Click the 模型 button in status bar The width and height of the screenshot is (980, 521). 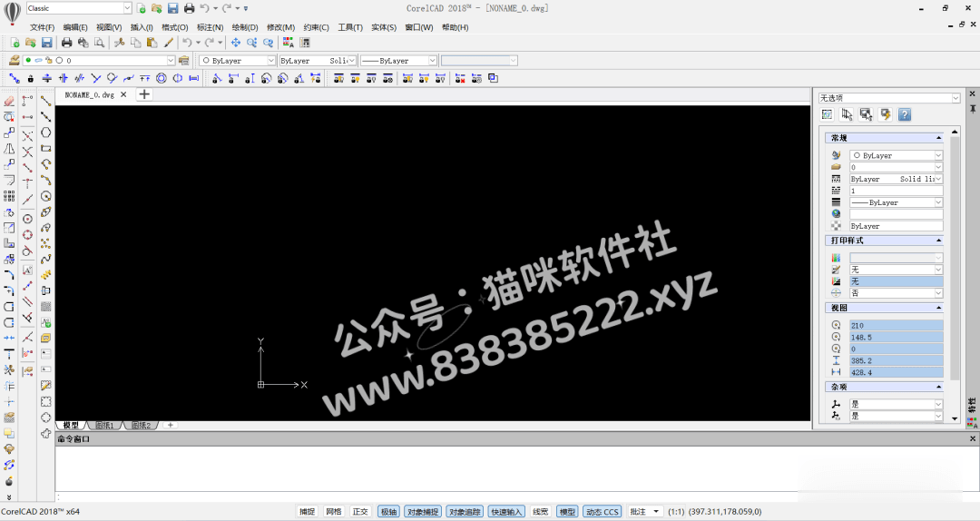point(567,512)
